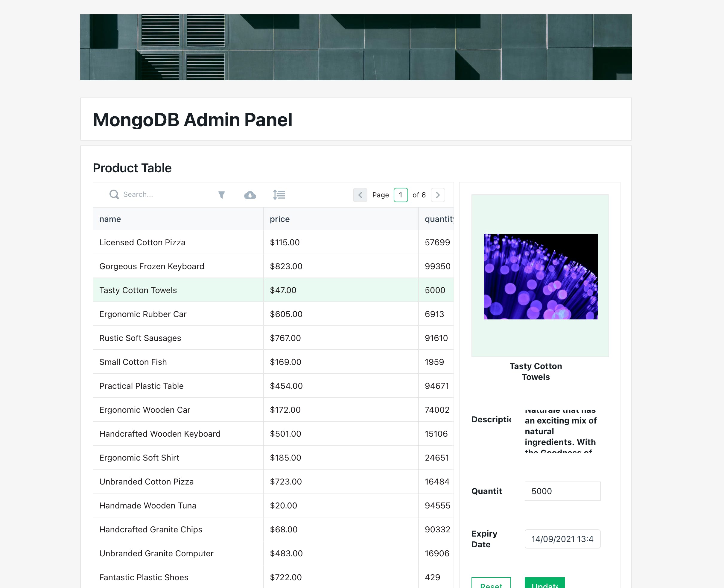Screen dimensions: 724x588
Task: Click the purple fiber optic product image
Action: pyautogui.click(x=540, y=276)
